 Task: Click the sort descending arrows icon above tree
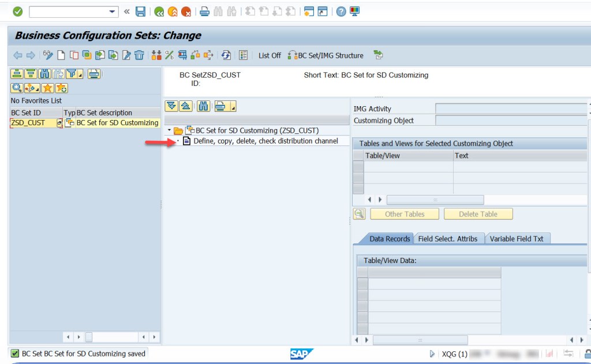[171, 106]
